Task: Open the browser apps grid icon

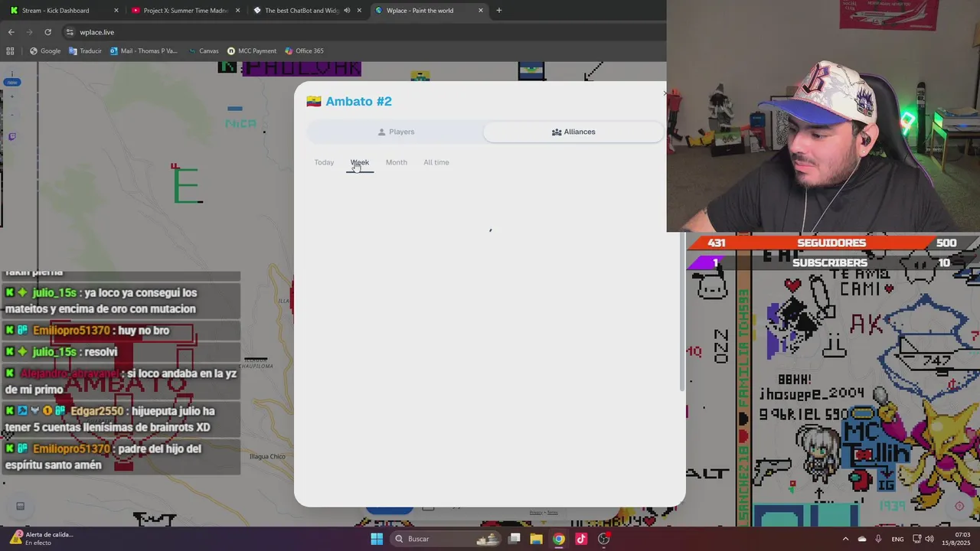Action: pos(10,51)
